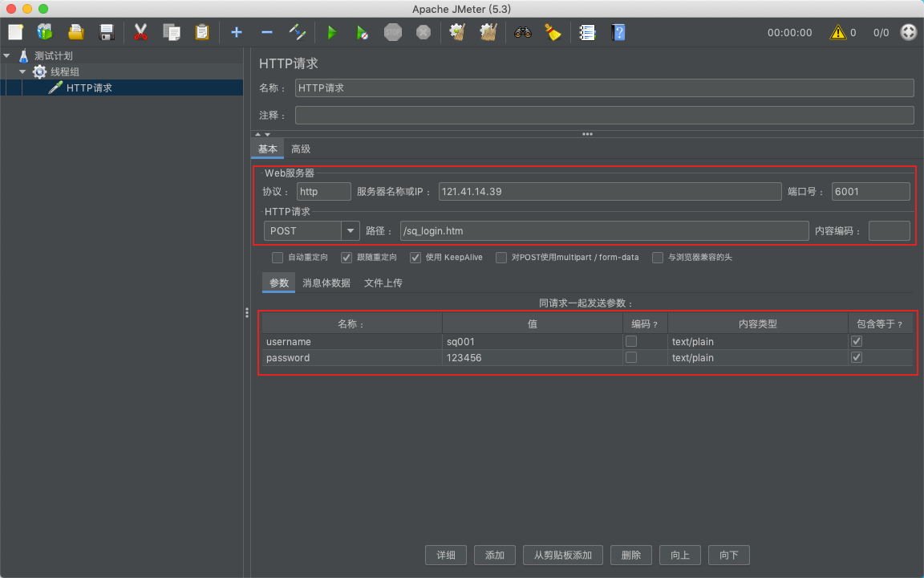Open the POST method dropdown arrow

(350, 230)
